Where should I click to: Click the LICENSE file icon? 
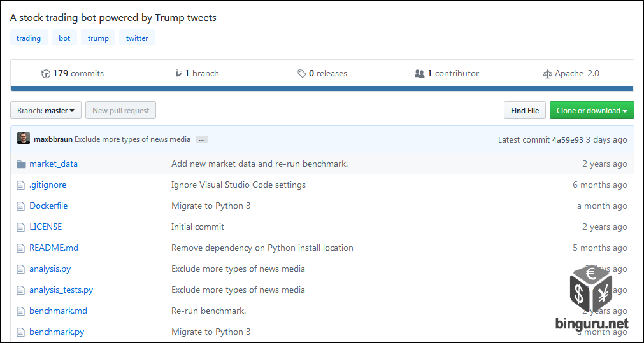(21, 227)
